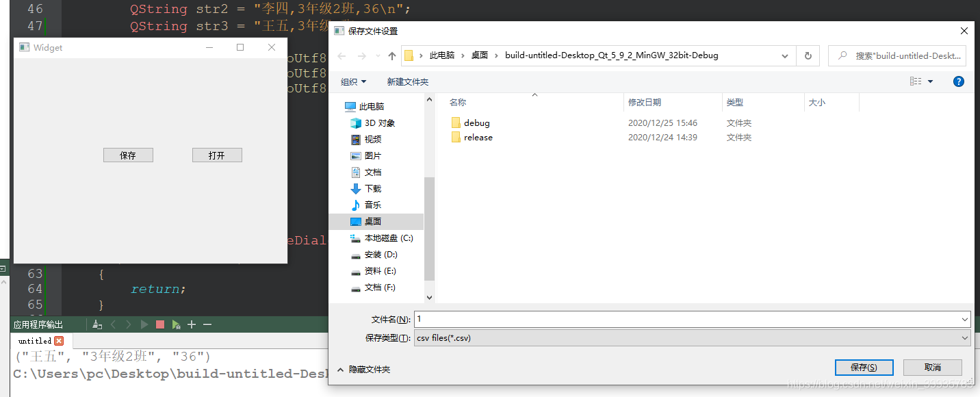Select 音乐 in the navigation tree
This screenshot has width=980, height=397.
[366, 205]
